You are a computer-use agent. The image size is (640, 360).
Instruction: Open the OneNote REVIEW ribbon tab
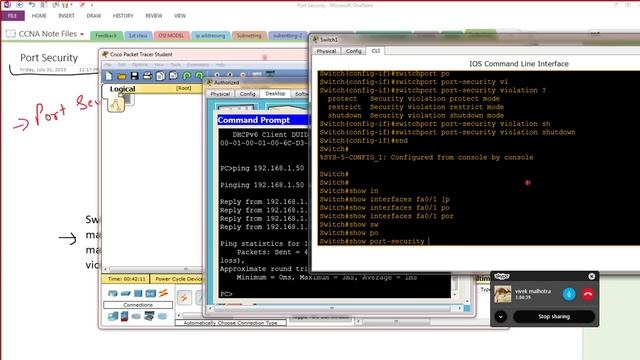point(154,16)
